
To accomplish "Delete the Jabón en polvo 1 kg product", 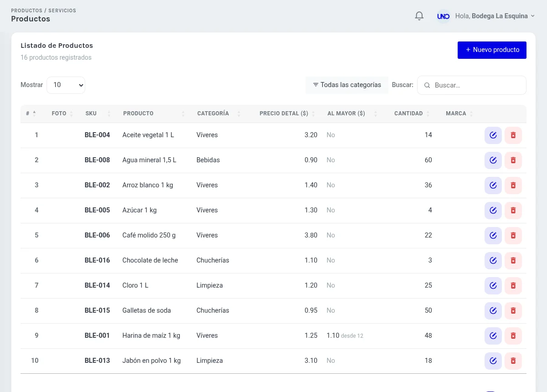I will point(513,361).
